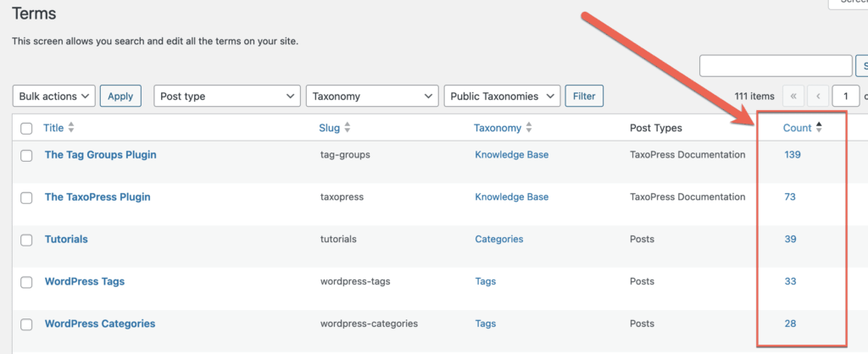Click the Post Types column header

[x=655, y=128]
